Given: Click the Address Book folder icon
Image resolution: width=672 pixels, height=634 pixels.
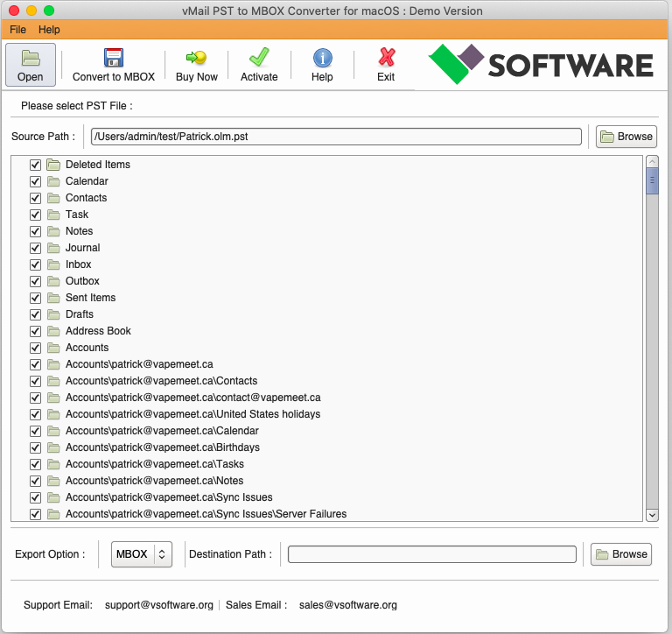Looking at the screenshot, I should 53,331.
